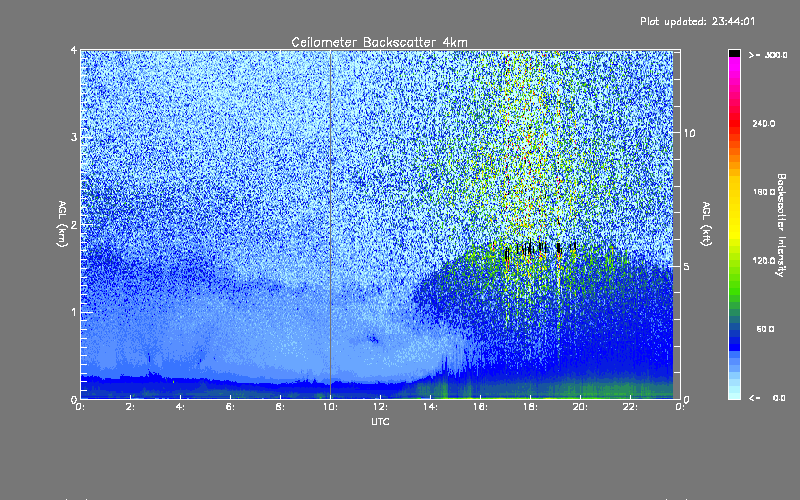800x500 pixels.
Task: Click the '120.0' colorbar label
Action: coord(764,261)
